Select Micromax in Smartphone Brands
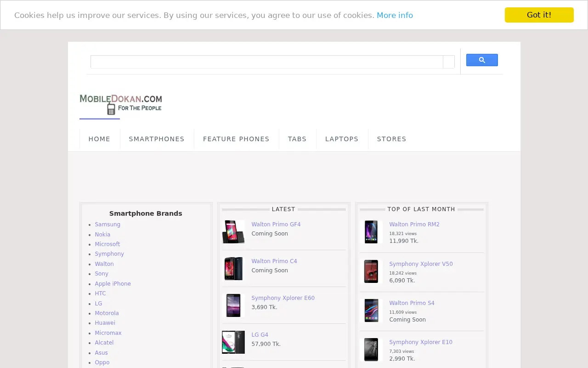The width and height of the screenshot is (588, 368). [x=108, y=333]
